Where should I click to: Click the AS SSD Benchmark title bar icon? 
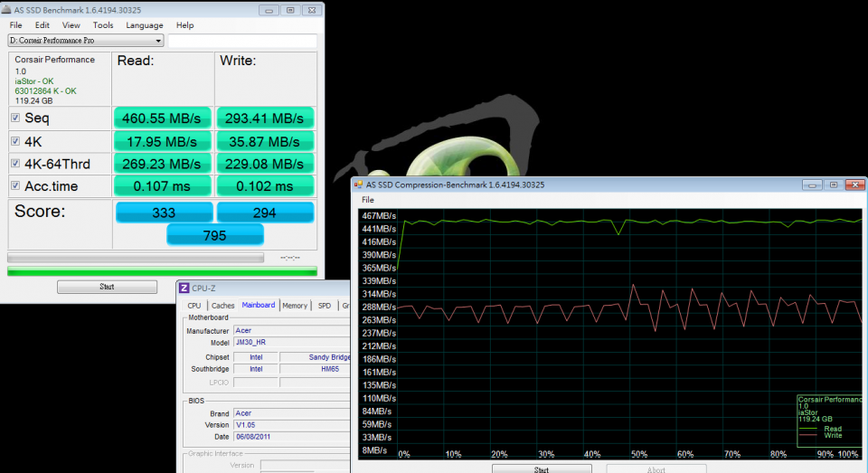[x=7, y=10]
